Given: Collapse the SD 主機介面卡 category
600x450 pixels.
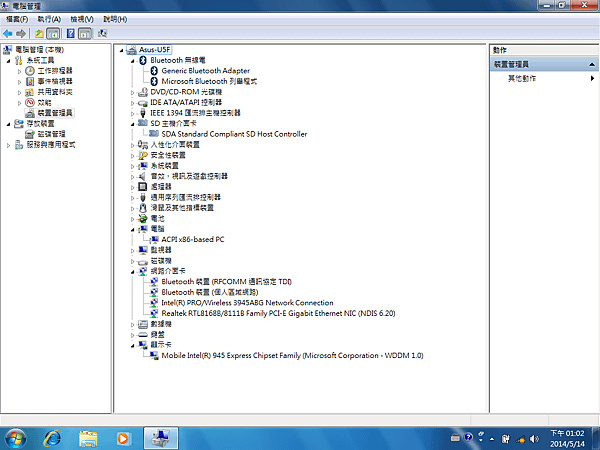Looking at the screenshot, I should (x=133, y=124).
